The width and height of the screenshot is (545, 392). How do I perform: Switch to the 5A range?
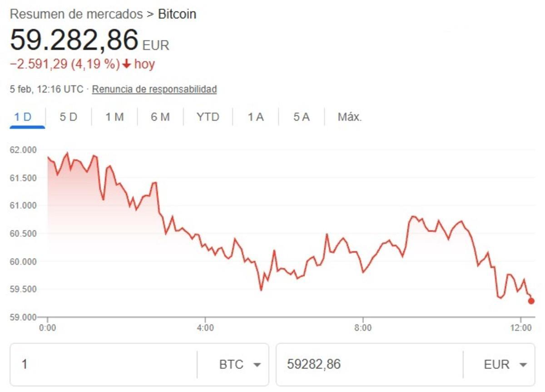pos(300,117)
